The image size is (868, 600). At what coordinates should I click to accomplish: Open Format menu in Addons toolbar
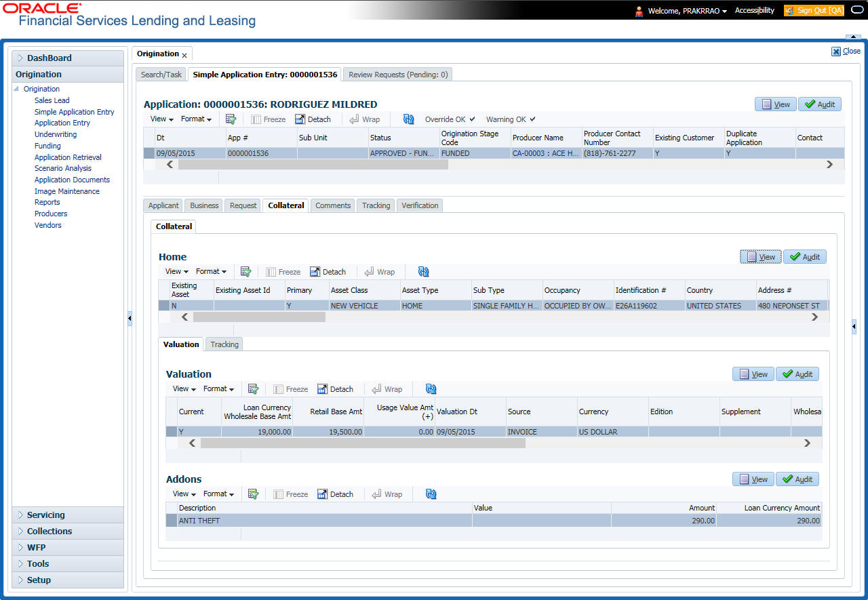[218, 494]
